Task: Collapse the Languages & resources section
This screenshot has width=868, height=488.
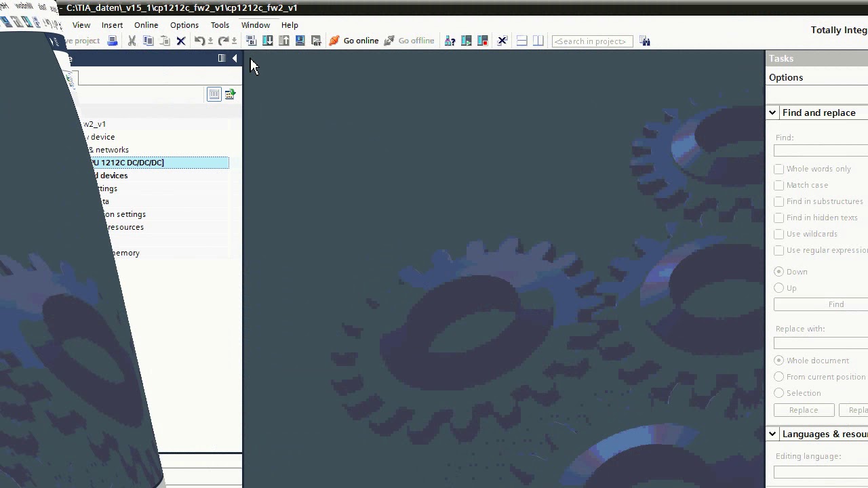Action: 772,434
